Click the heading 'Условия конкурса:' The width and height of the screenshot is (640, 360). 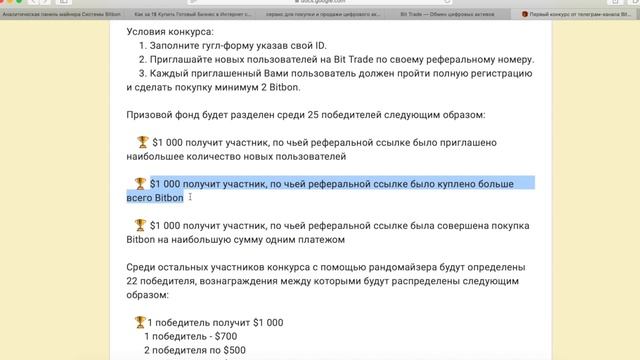pos(170,32)
